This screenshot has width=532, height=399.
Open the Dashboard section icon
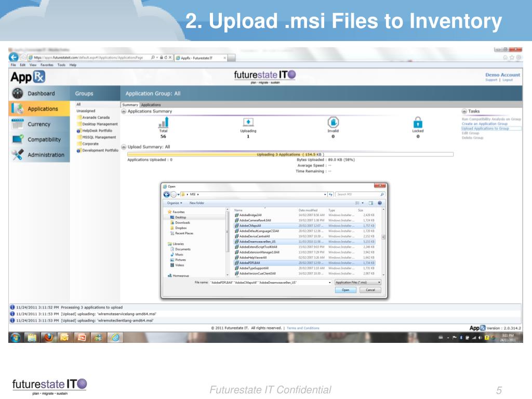(18, 93)
